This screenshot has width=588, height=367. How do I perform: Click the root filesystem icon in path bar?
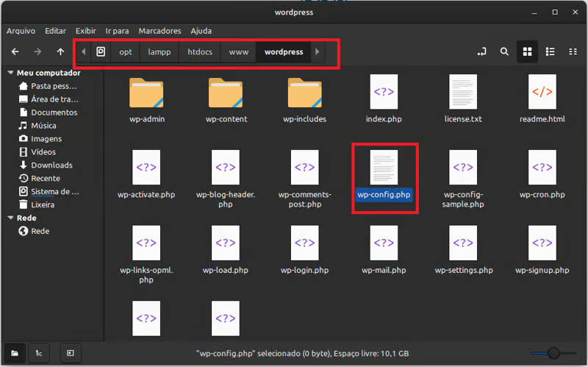[101, 51]
